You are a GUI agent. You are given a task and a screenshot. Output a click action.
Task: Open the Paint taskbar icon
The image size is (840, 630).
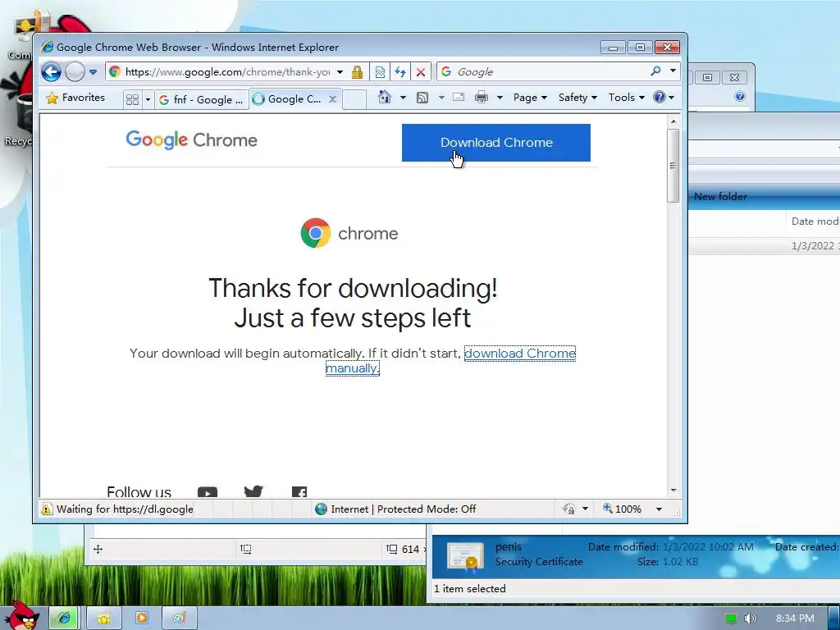click(x=180, y=619)
